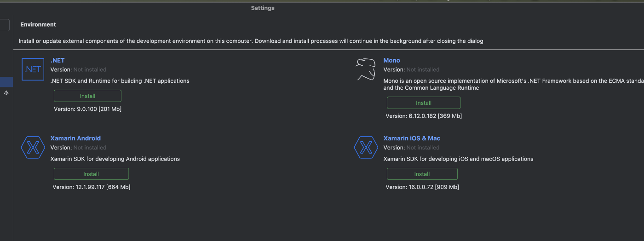This screenshot has width=644, height=241.
Task: Click the .NET 'Not installed' status text
Action: (x=90, y=69)
